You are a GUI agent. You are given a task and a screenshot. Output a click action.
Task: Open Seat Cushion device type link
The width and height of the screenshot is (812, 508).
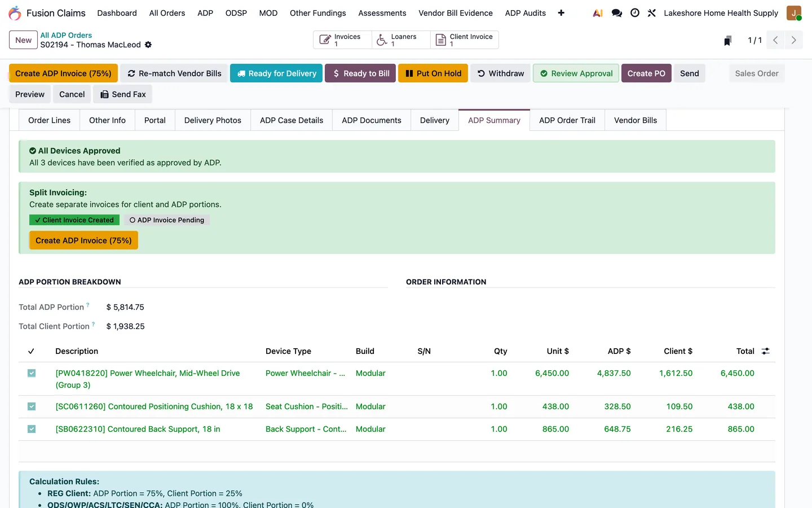pyautogui.click(x=307, y=406)
